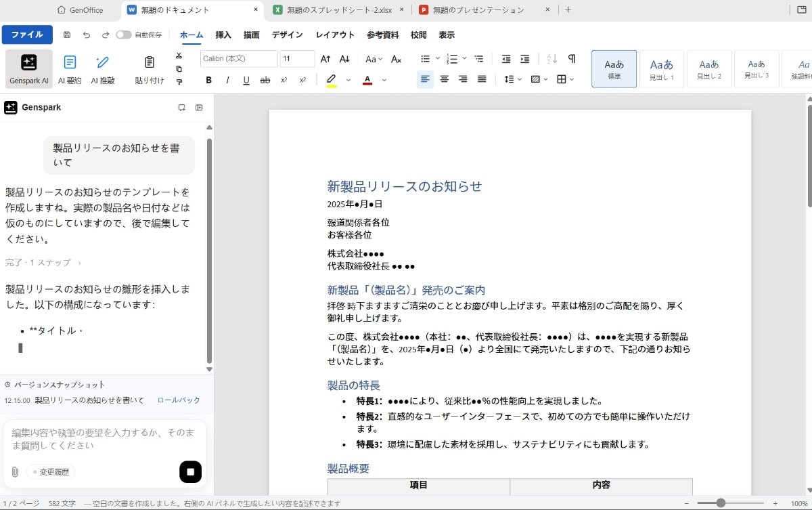This screenshot has width=812, height=510.
Task: Click the save icon in the quick toolbar
Action: (x=66, y=35)
